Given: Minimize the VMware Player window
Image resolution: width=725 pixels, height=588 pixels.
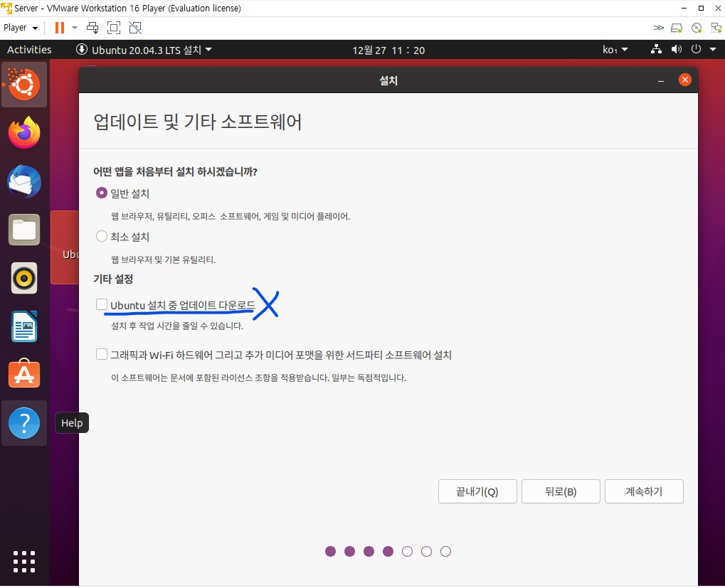Looking at the screenshot, I should tap(684, 9).
